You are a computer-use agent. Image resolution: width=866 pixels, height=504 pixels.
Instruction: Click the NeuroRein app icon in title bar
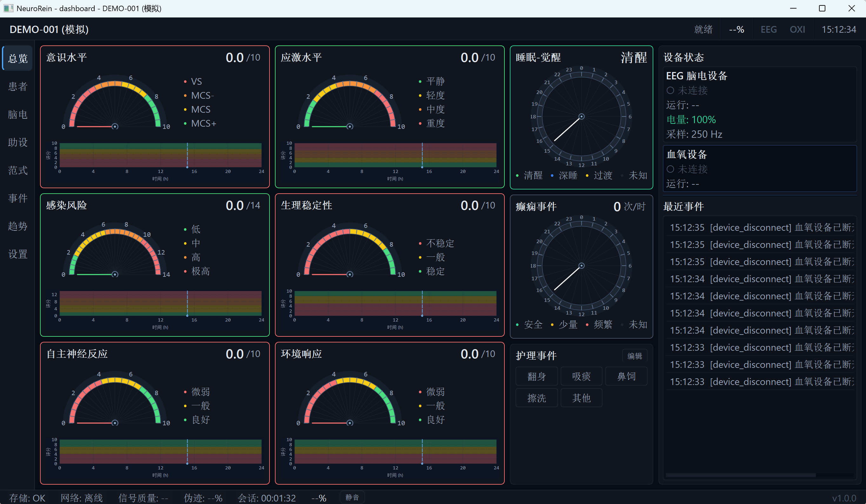coord(8,8)
